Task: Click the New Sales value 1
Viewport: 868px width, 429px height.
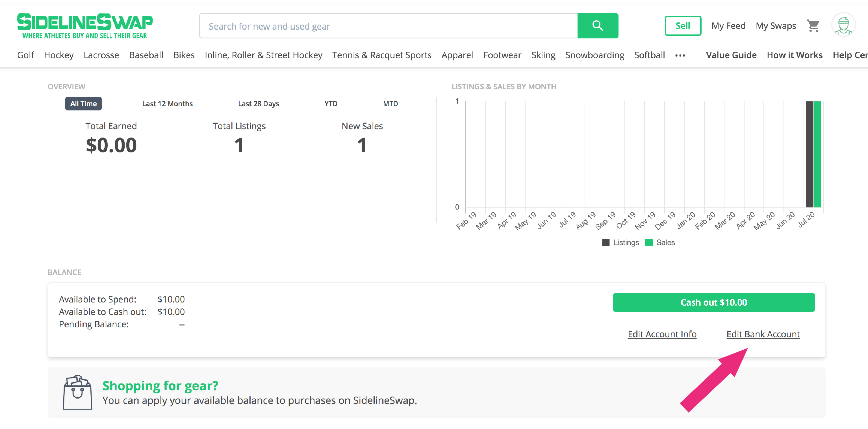Action: 362,145
